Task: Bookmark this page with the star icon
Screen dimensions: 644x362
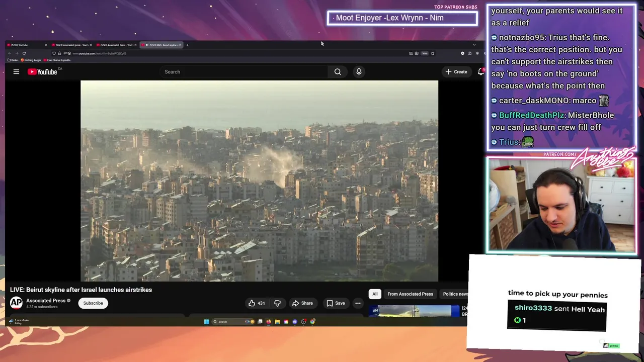Action: tap(432, 53)
